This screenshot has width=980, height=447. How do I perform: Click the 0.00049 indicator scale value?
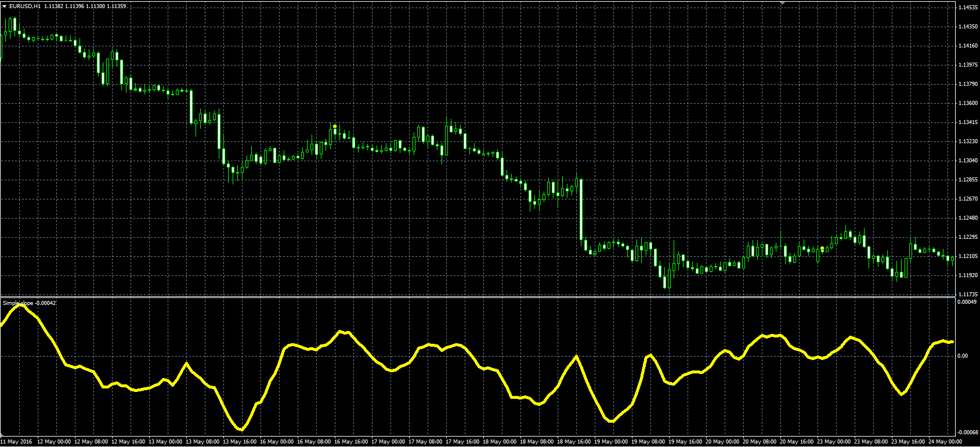(x=967, y=302)
